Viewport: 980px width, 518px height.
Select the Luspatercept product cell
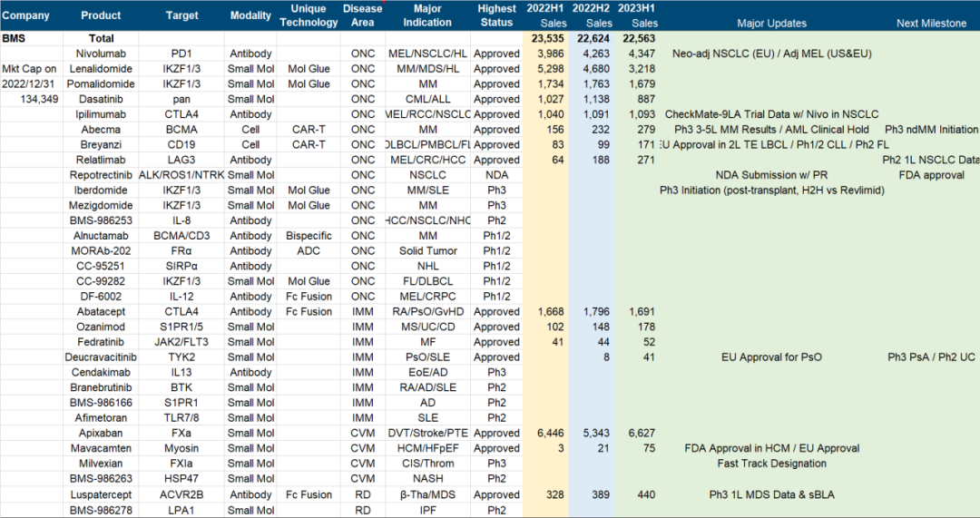(101, 495)
